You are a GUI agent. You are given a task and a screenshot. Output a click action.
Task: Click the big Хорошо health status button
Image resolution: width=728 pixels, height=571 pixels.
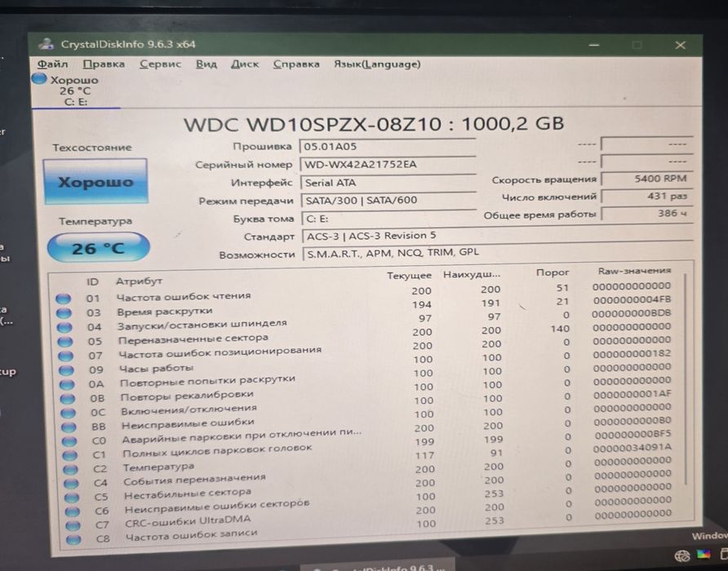pos(95,182)
